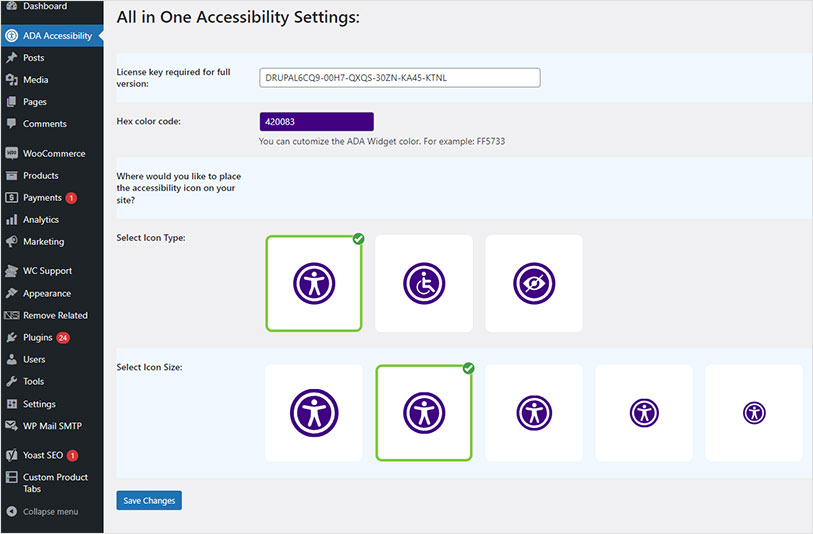Choose the smallest icon size option
Screen dimensions: 813x534
pyautogui.click(x=754, y=413)
